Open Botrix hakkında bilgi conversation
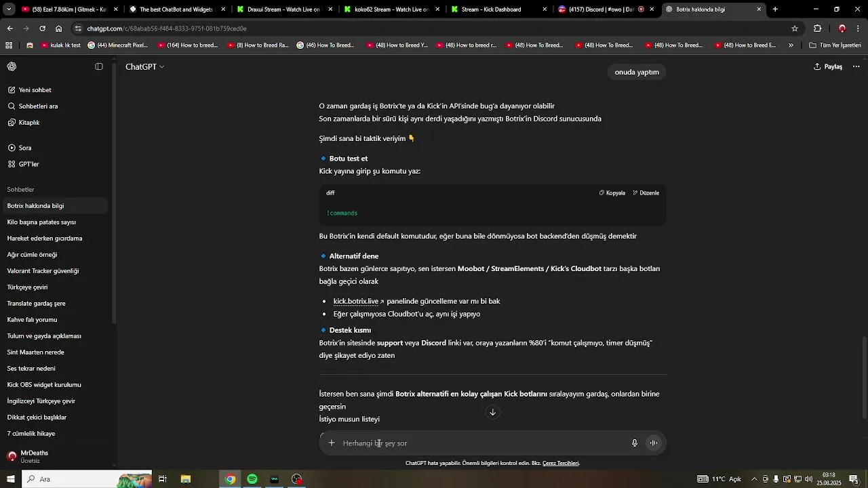The height and width of the screenshot is (488, 868). (x=54, y=206)
